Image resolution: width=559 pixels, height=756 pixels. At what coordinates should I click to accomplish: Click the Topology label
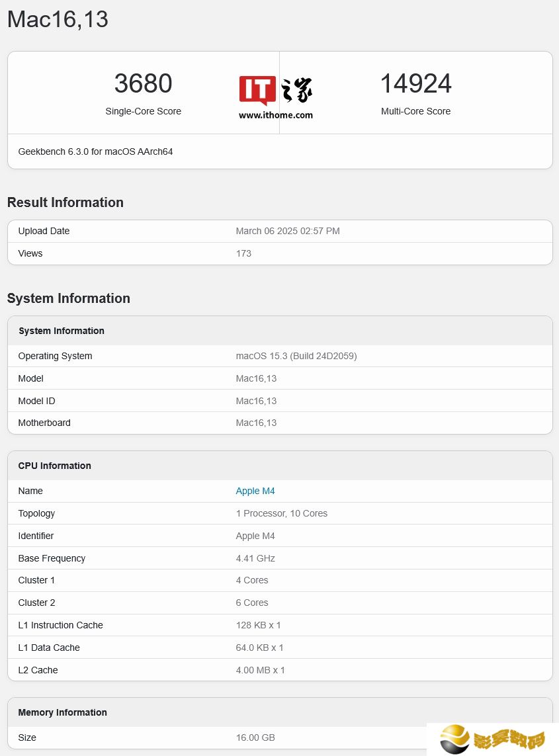(36, 513)
